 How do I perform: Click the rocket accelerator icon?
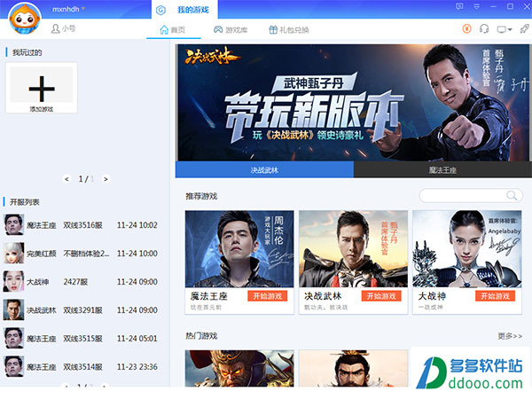(525, 28)
